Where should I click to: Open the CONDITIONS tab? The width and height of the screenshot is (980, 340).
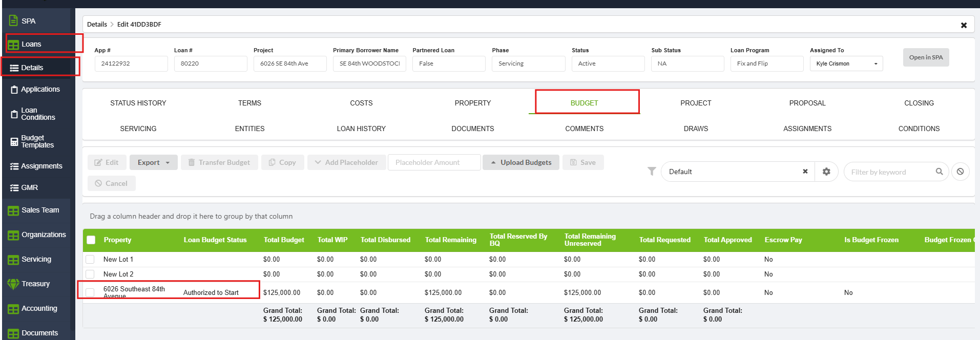tap(919, 129)
